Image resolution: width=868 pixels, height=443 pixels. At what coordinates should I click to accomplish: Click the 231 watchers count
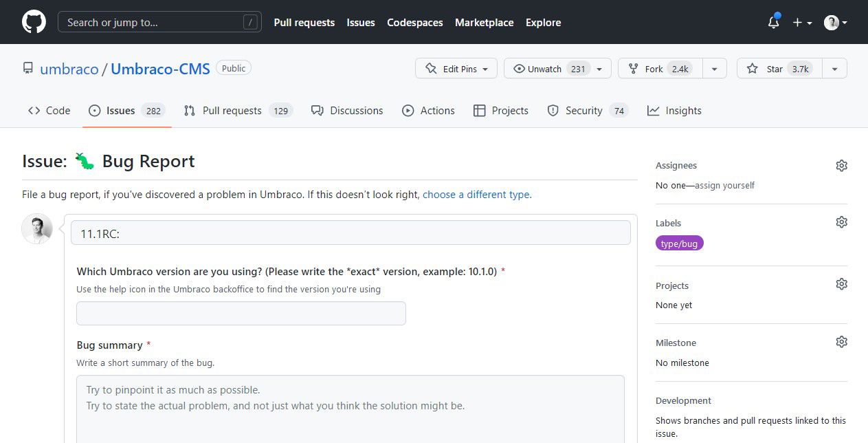[578, 69]
